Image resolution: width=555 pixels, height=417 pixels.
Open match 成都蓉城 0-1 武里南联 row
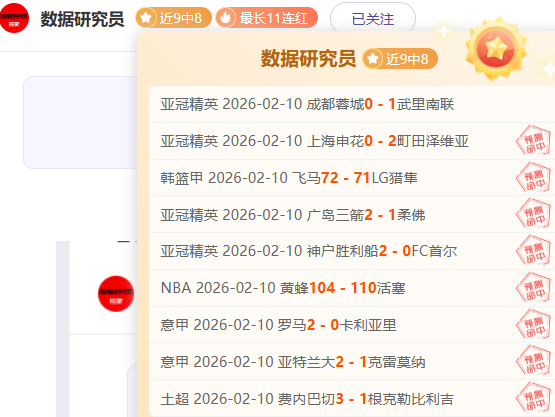tap(352, 104)
